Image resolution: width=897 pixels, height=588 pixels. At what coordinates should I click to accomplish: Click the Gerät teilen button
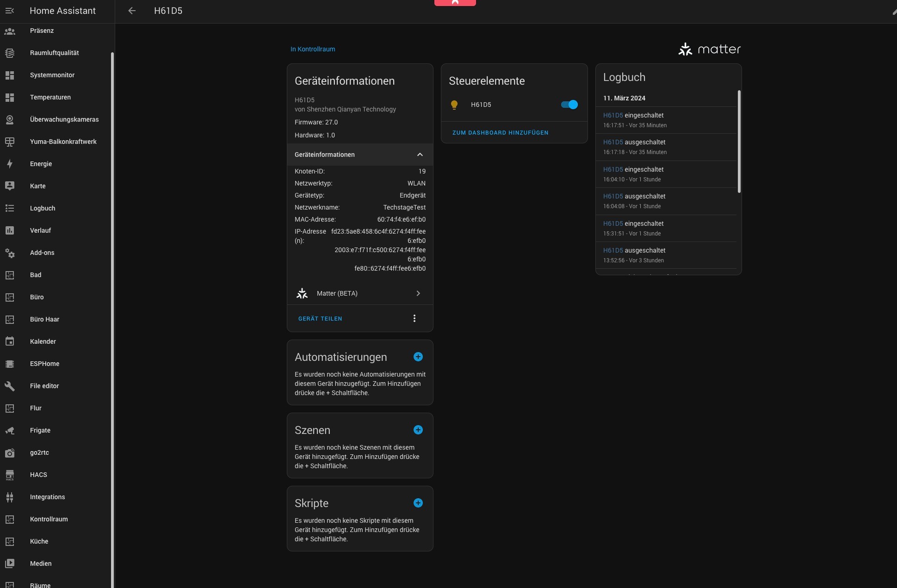(x=320, y=319)
